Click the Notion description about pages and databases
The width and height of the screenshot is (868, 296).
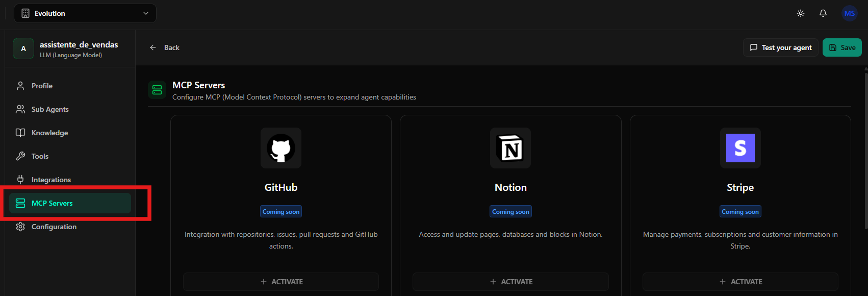tap(510, 234)
